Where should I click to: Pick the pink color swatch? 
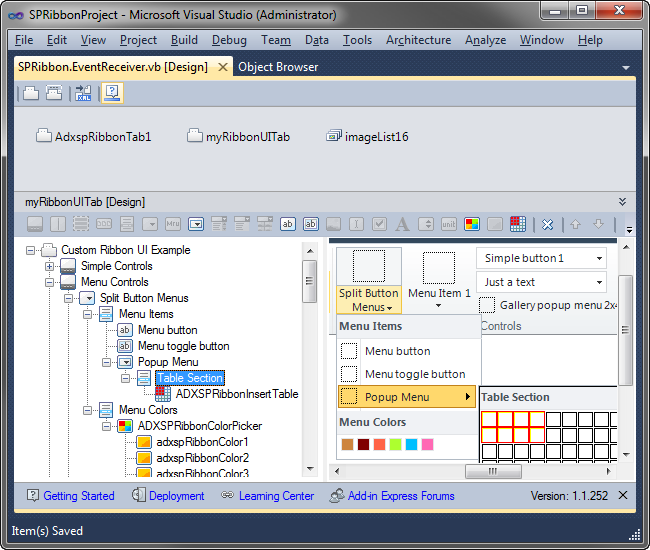coord(427,445)
